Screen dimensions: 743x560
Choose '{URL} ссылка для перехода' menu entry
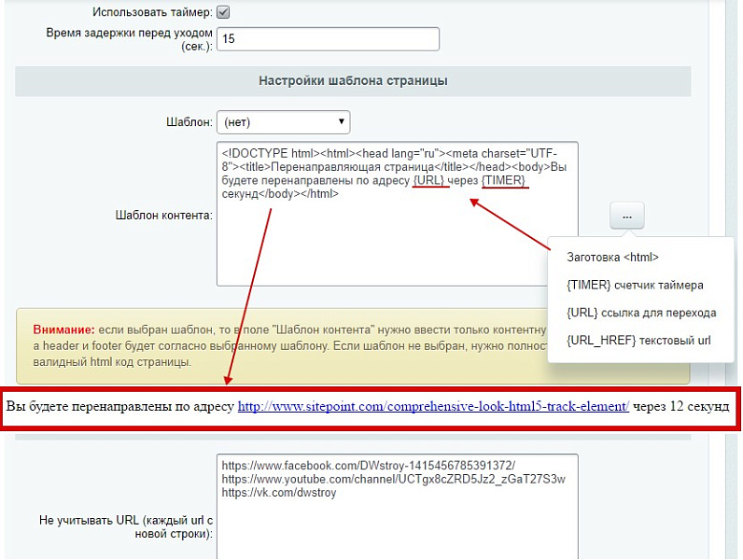(641, 313)
